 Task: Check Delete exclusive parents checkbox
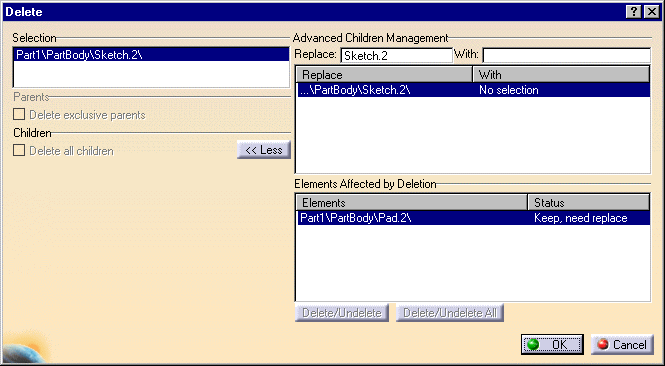coord(19,115)
